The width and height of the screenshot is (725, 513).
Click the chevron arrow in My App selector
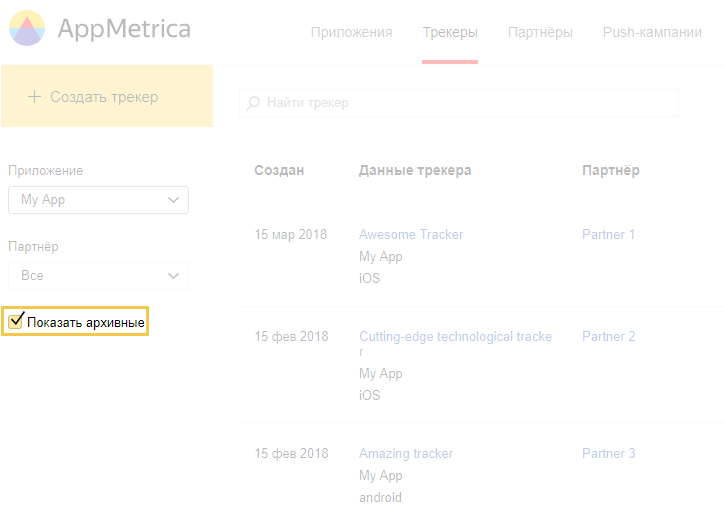(173, 200)
